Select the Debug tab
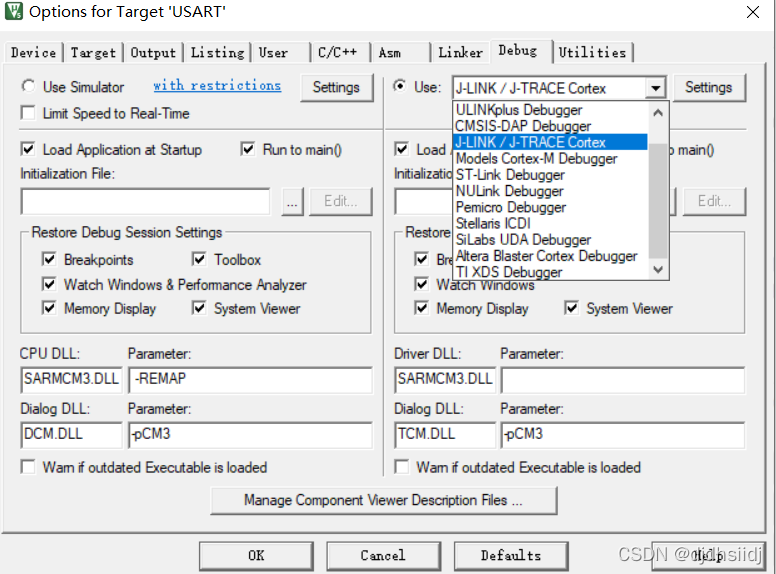This screenshot has width=776, height=574. coord(521,50)
